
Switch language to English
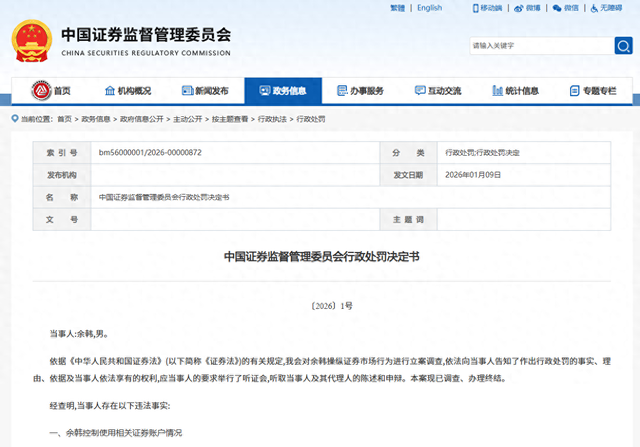[429, 8]
